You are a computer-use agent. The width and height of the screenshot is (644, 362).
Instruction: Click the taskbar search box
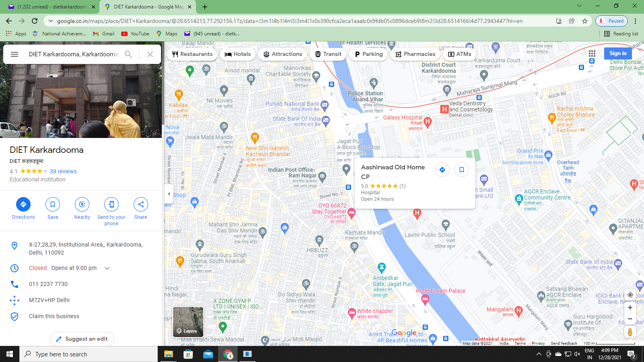click(x=89, y=354)
